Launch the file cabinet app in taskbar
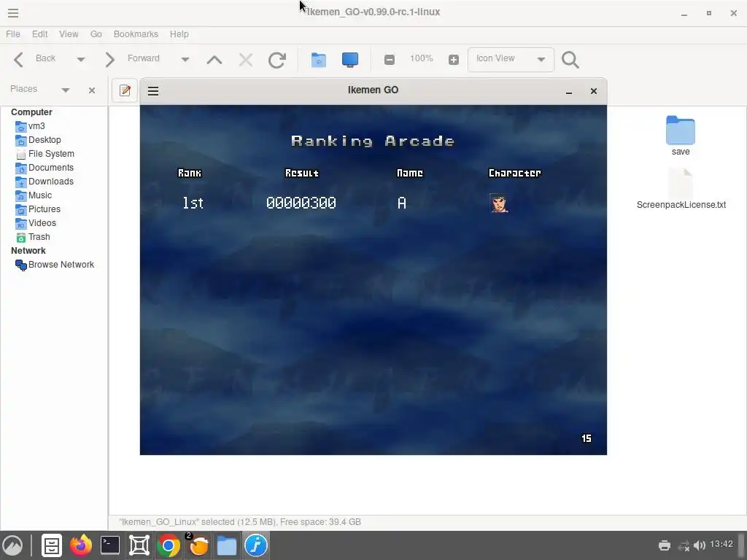 [52, 545]
